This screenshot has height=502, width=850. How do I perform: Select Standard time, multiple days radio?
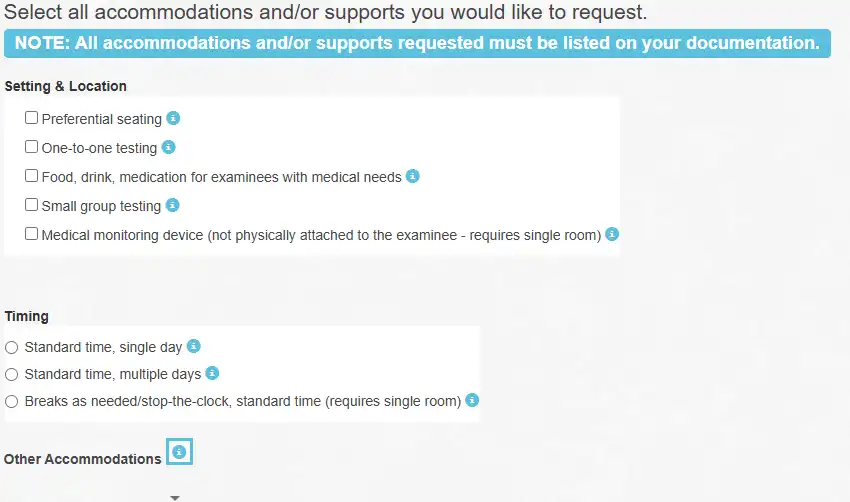click(x=11, y=375)
